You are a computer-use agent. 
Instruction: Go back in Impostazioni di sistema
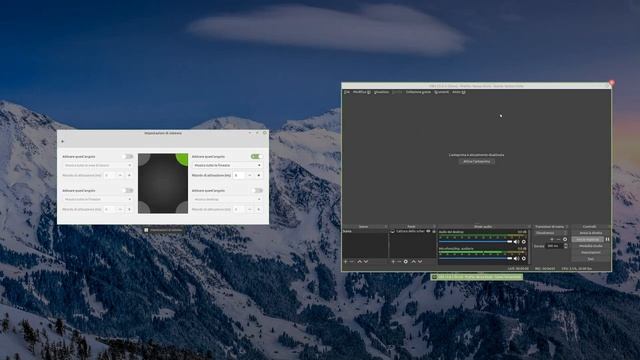(x=62, y=142)
